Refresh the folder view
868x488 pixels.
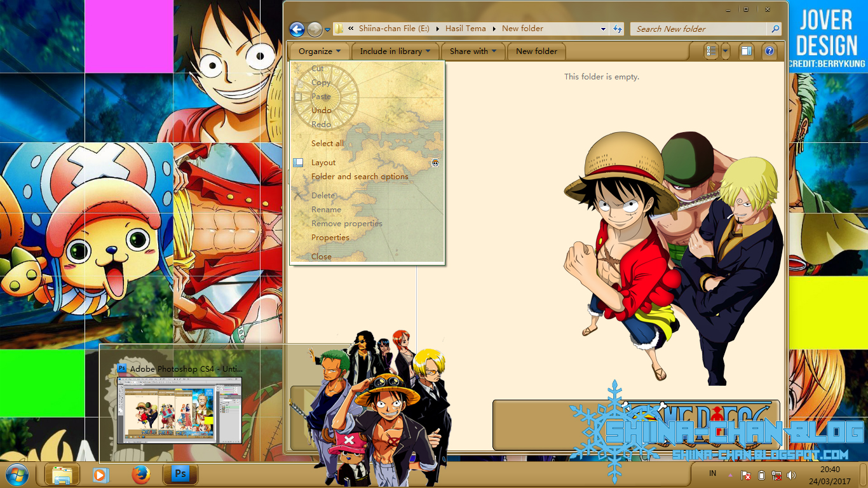[617, 29]
